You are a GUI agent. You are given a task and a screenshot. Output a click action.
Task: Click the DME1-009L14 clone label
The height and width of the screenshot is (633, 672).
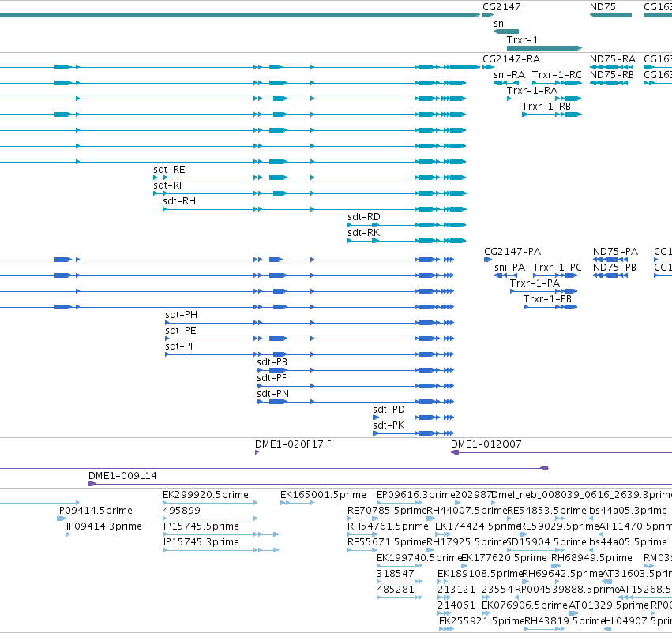coord(122,476)
